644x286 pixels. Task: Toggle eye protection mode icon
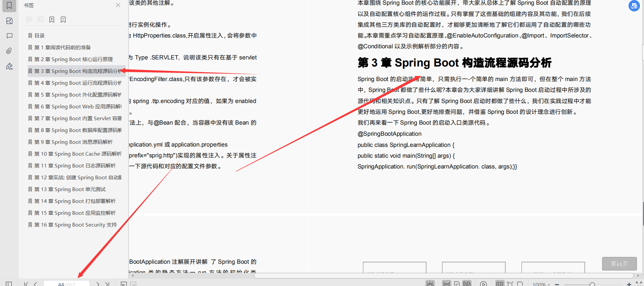pos(430,284)
